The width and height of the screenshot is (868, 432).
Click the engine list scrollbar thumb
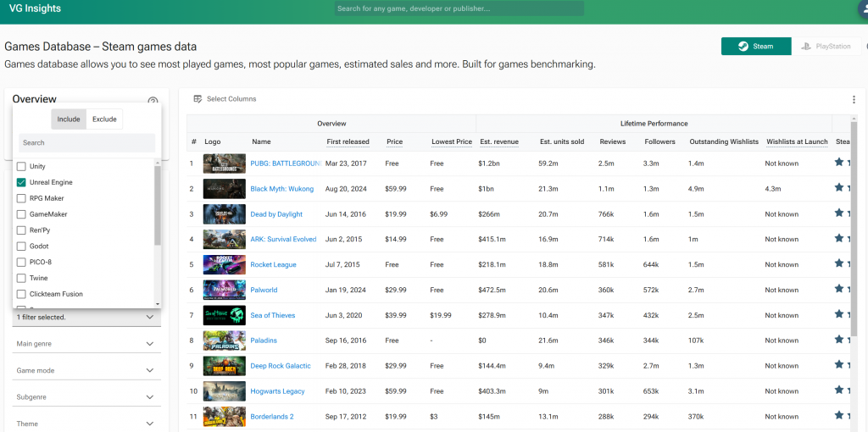point(158,205)
